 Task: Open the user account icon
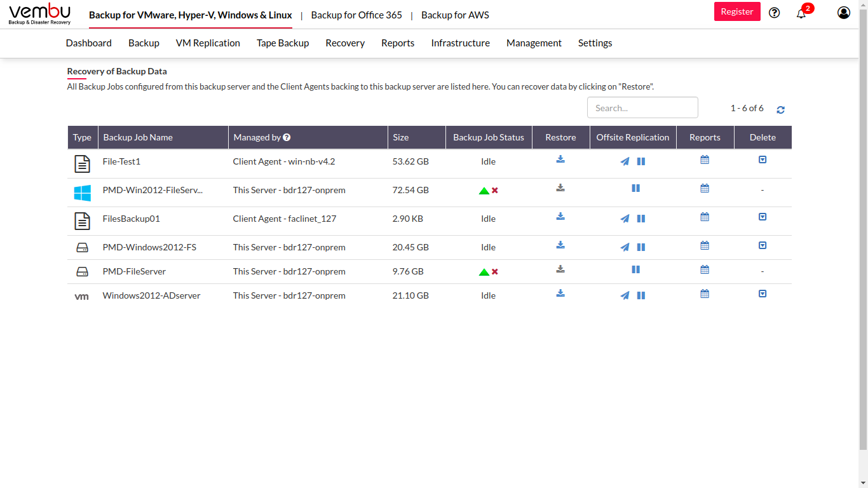844,12
